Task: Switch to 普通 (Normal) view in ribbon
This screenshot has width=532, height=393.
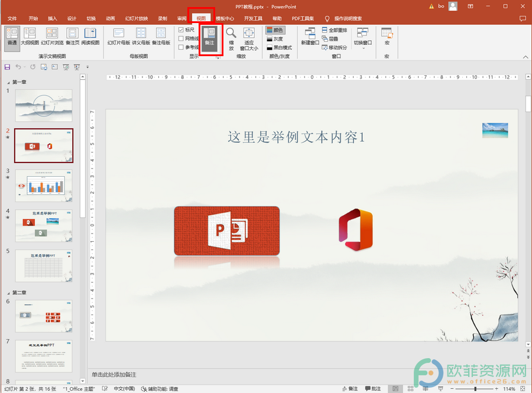Action: click(12, 37)
